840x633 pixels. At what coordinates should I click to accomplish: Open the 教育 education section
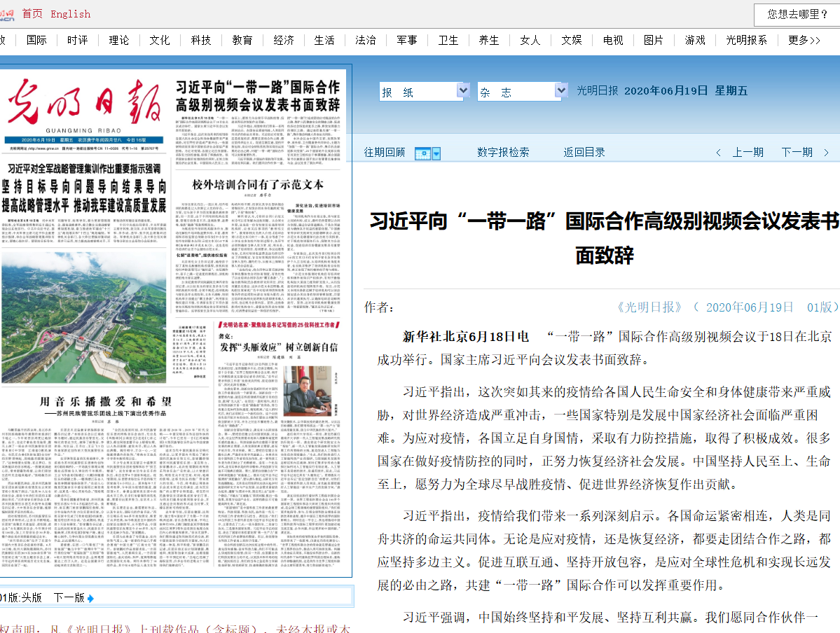click(242, 40)
